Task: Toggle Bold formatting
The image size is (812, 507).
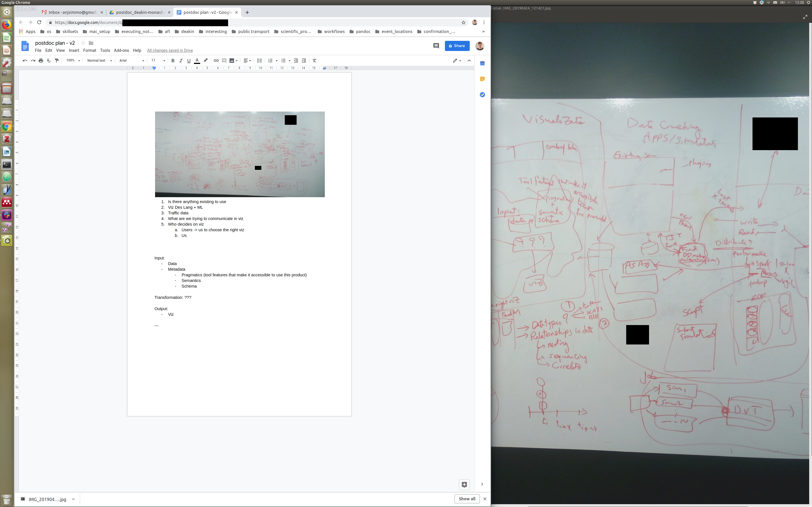Action: [x=173, y=60]
